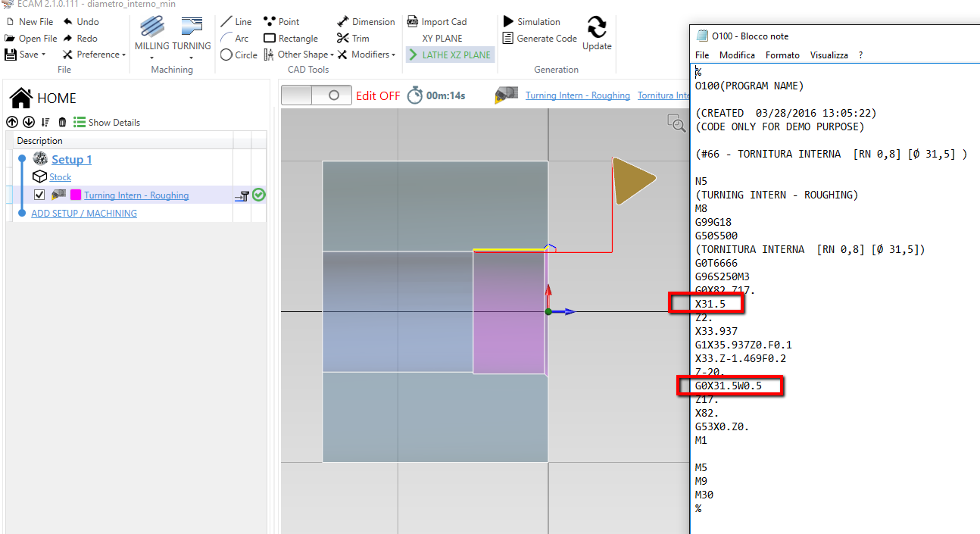This screenshot has height=534, width=980.
Task: Toggle the Edit OFF switch
Action: pyautogui.click(x=317, y=95)
